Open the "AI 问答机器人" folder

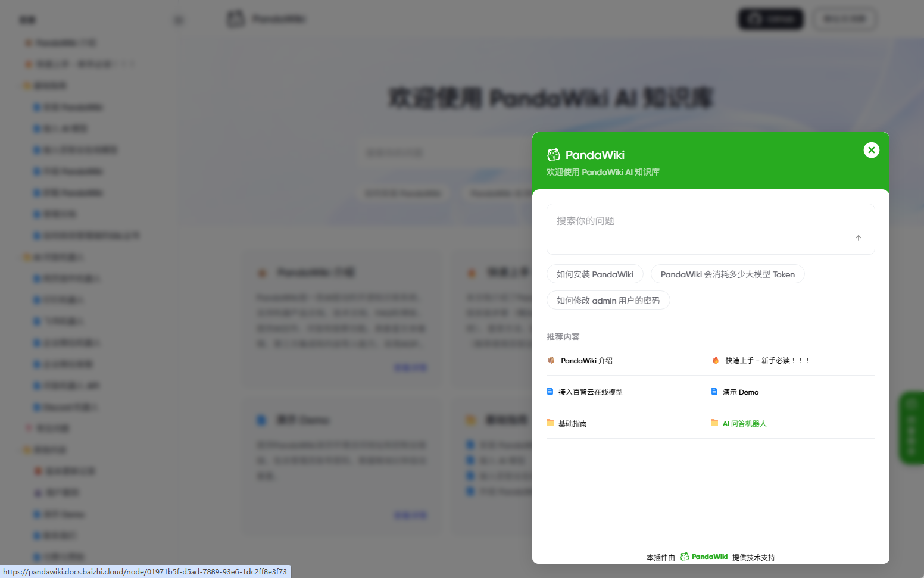coord(744,424)
